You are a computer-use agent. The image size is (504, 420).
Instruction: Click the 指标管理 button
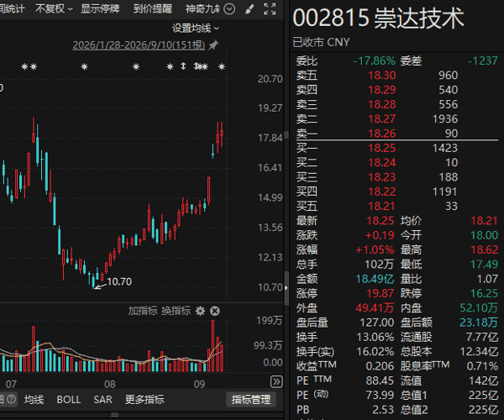coord(251,400)
